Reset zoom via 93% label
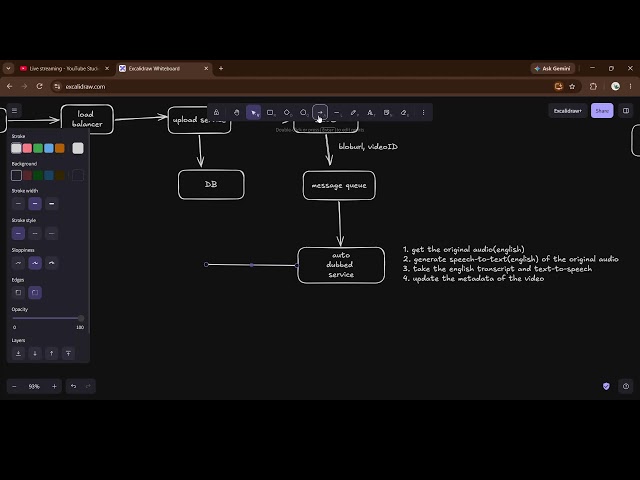The height and width of the screenshot is (480, 640). (x=34, y=386)
